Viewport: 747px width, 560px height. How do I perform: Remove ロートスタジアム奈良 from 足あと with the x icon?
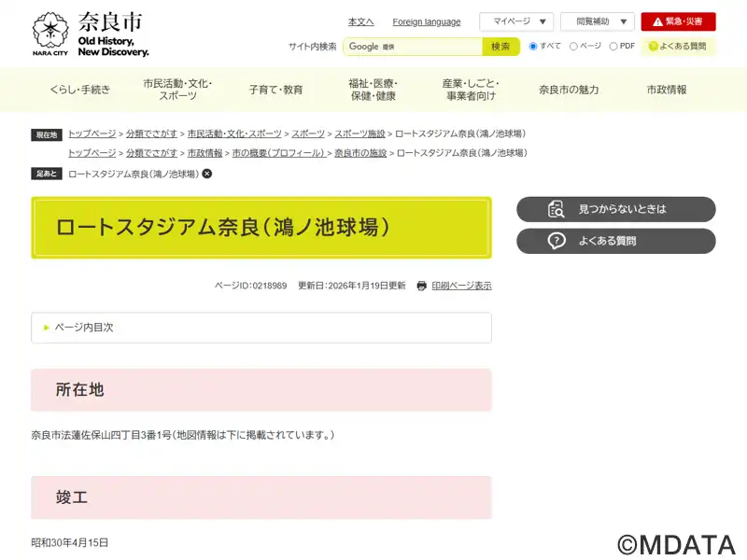(206, 174)
